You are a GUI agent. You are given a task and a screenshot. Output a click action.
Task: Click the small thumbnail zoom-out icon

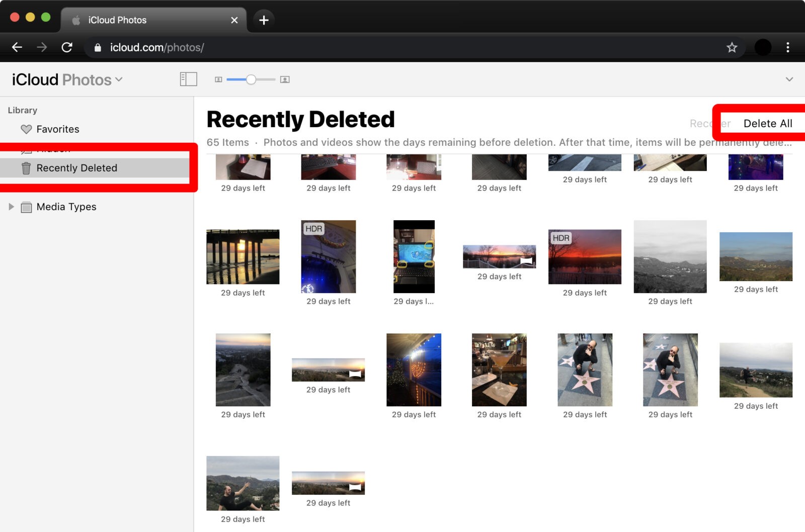coord(218,79)
